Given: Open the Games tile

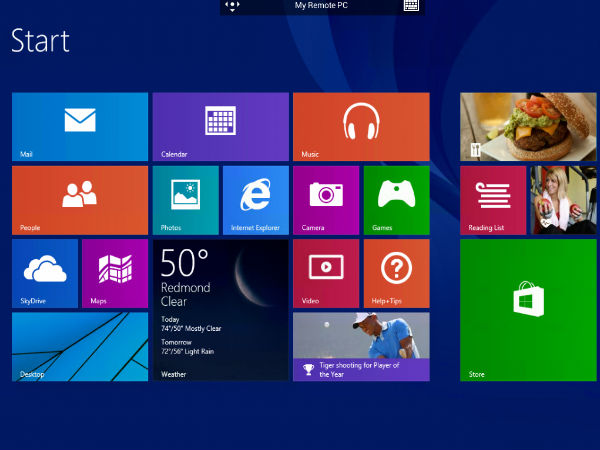Looking at the screenshot, I should coord(396,200).
